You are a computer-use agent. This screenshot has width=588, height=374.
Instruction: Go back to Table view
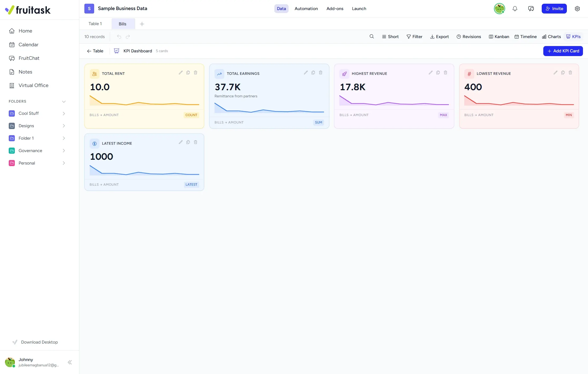point(95,51)
